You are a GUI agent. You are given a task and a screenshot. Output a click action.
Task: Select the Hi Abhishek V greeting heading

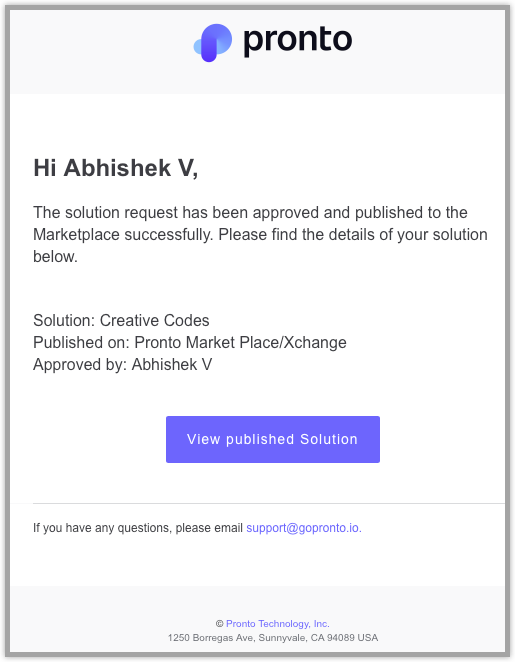116,168
